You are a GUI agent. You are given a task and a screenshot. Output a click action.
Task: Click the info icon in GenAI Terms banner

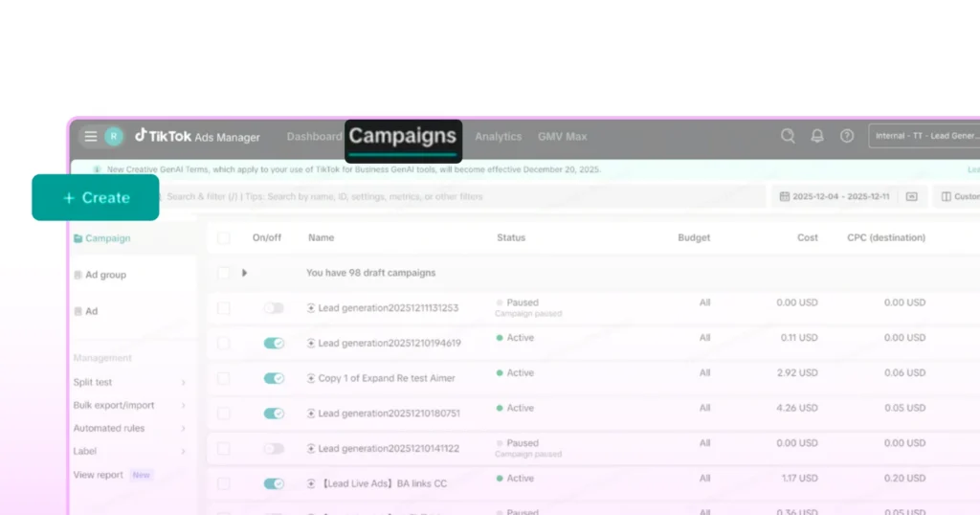[97, 169]
